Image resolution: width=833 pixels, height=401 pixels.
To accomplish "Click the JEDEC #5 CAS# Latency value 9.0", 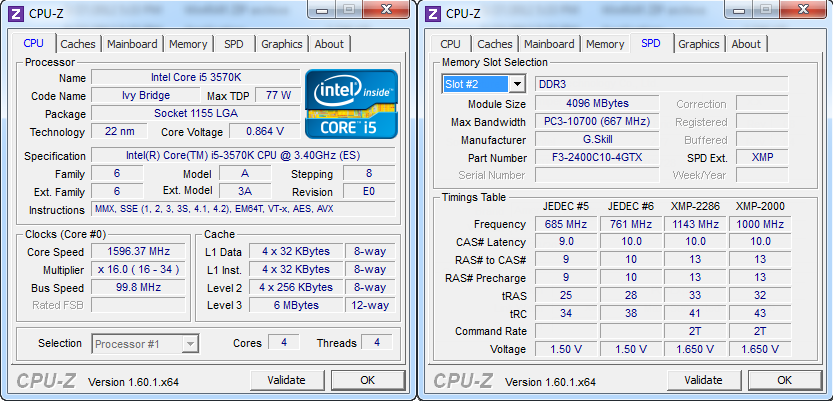I will tap(566, 242).
